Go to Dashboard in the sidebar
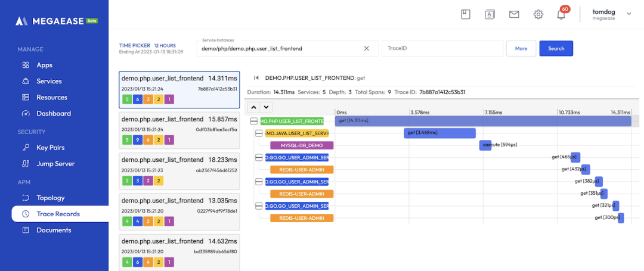The height and width of the screenshot is (271, 644). [x=54, y=113]
